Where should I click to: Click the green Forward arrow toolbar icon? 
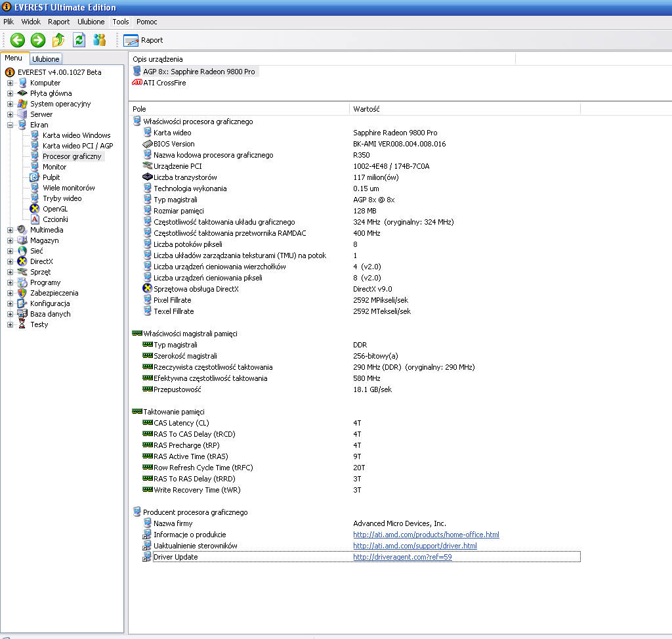(x=38, y=40)
